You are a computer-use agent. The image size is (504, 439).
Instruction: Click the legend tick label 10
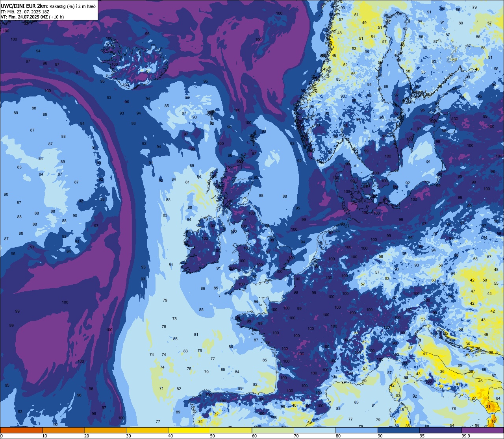(44, 436)
